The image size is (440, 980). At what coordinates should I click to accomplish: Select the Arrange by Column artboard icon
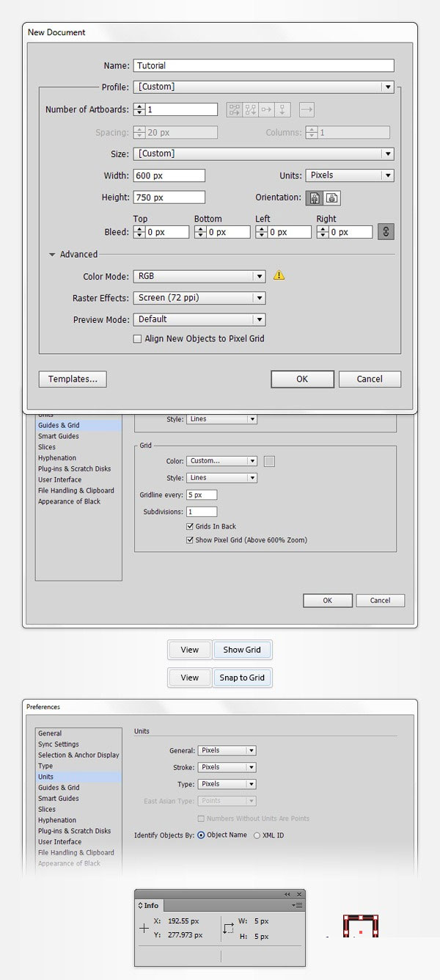tap(283, 109)
